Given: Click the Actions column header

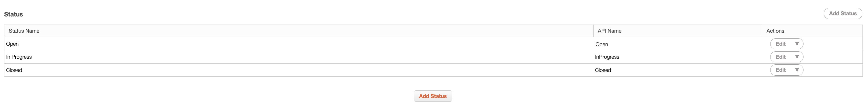Looking at the screenshot, I should [x=775, y=31].
